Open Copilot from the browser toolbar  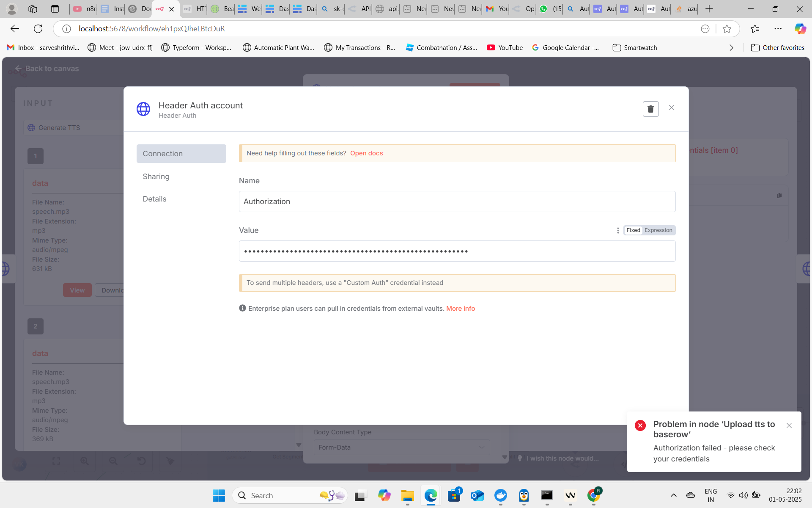click(x=800, y=28)
